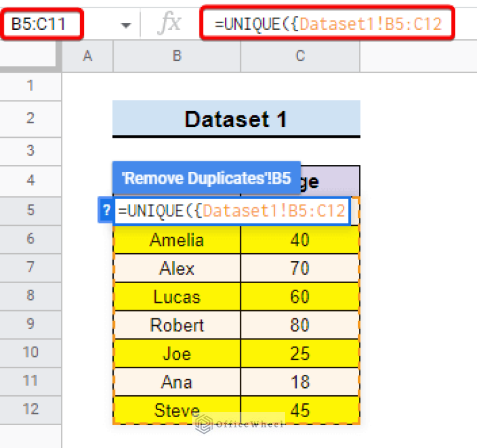The width and height of the screenshot is (477, 448).
Task: Select column B header
Action: (x=177, y=56)
